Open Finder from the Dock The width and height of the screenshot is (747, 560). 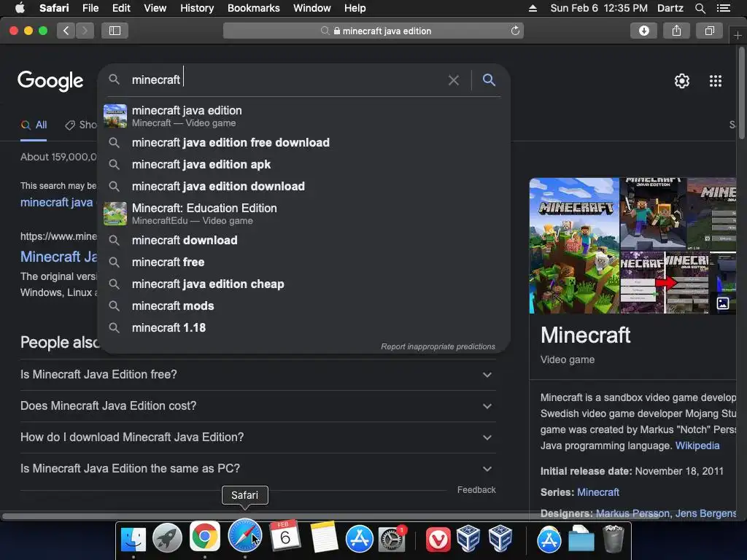[133, 539]
